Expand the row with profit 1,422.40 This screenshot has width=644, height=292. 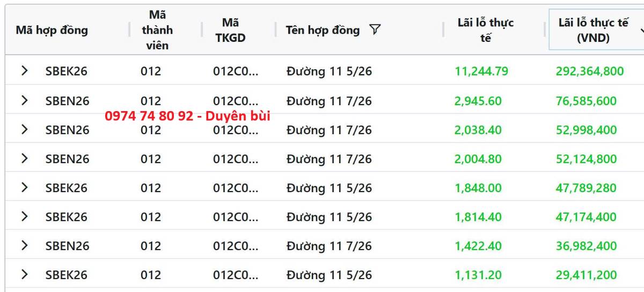click(24, 245)
